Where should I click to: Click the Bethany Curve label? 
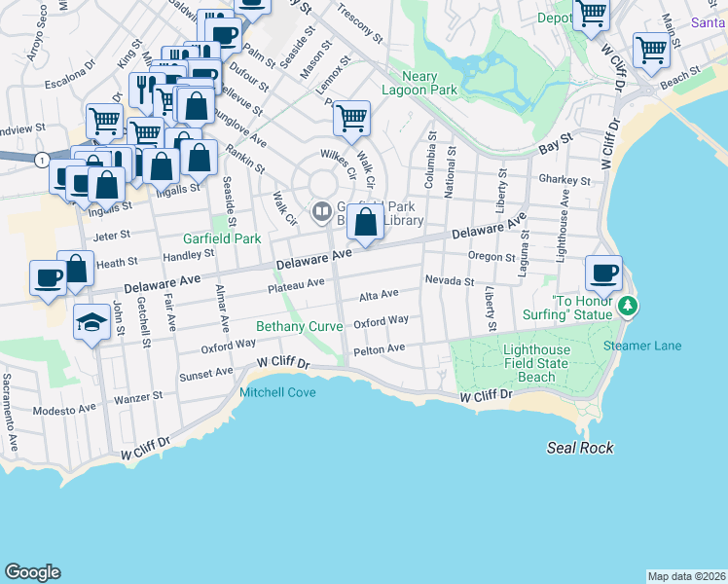coord(300,326)
